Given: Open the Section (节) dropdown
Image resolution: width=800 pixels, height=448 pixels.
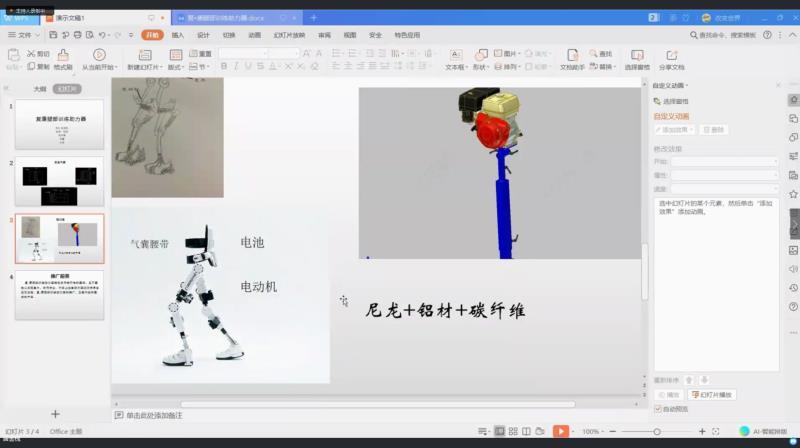Looking at the screenshot, I should point(199,66).
